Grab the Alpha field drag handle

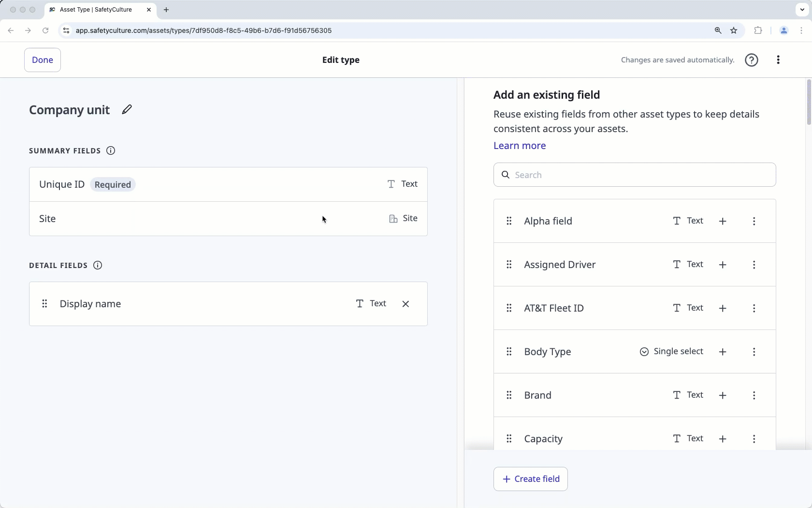pos(509,221)
